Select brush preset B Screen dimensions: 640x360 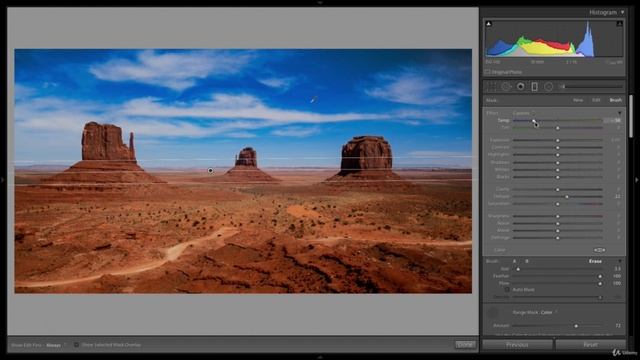click(527, 261)
